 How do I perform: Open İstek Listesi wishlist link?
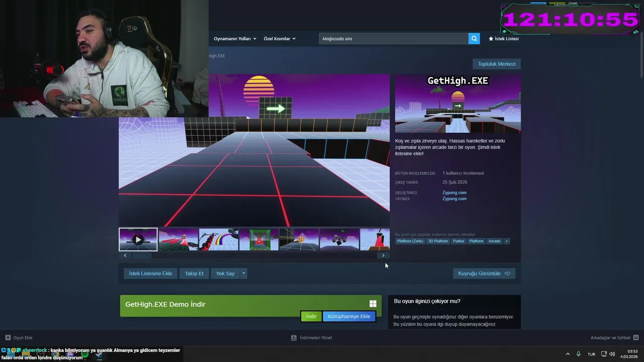click(x=504, y=39)
